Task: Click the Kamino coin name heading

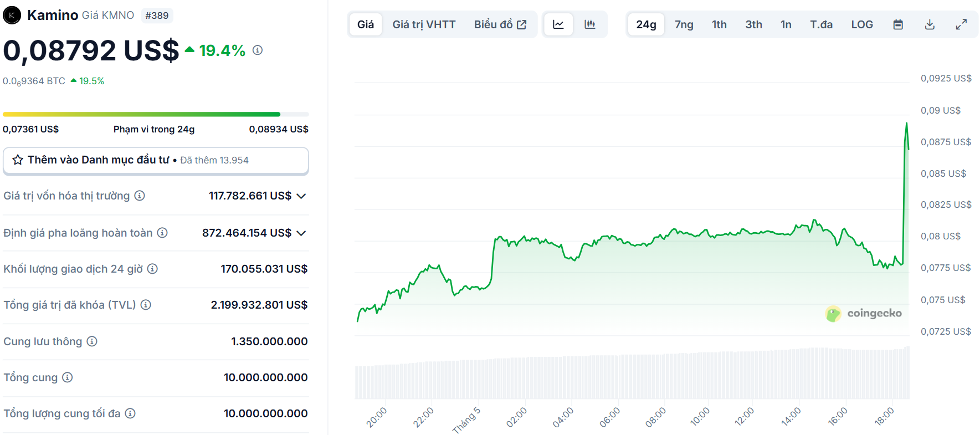Action: 53,15
